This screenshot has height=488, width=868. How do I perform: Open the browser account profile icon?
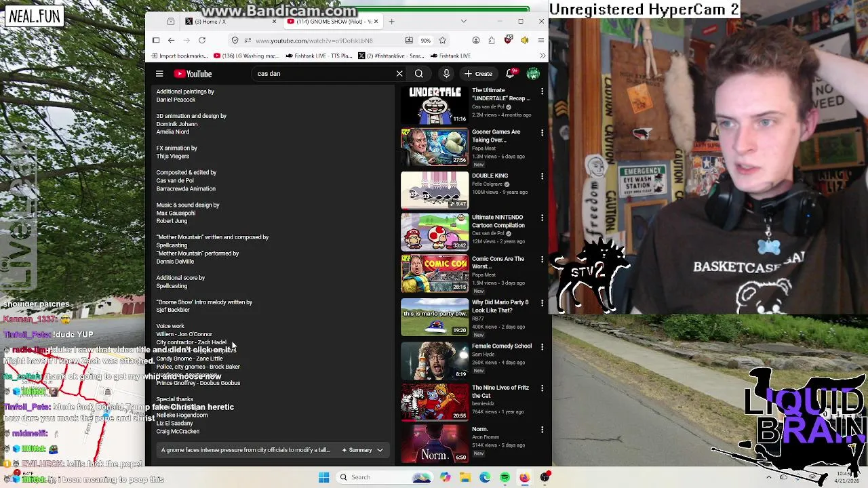point(476,41)
